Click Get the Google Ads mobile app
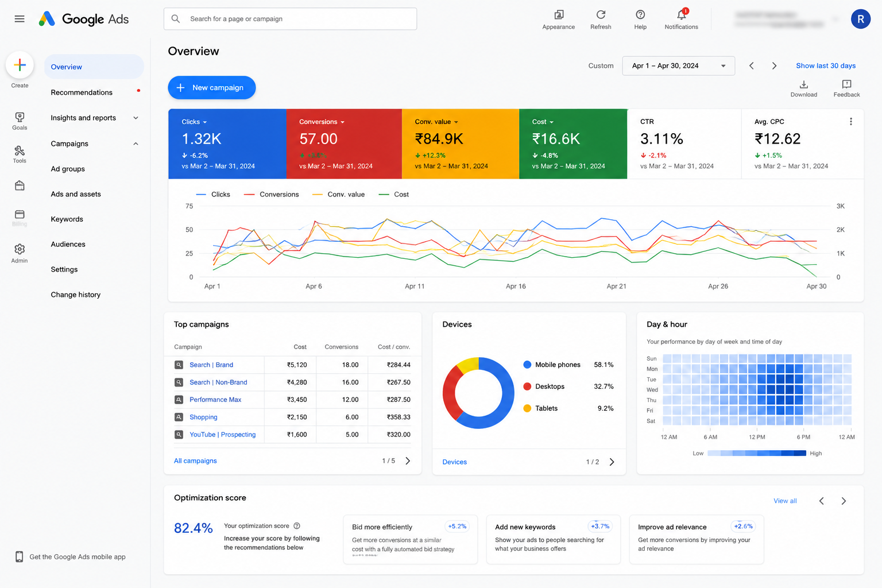This screenshot has height=588, width=882. click(x=78, y=557)
